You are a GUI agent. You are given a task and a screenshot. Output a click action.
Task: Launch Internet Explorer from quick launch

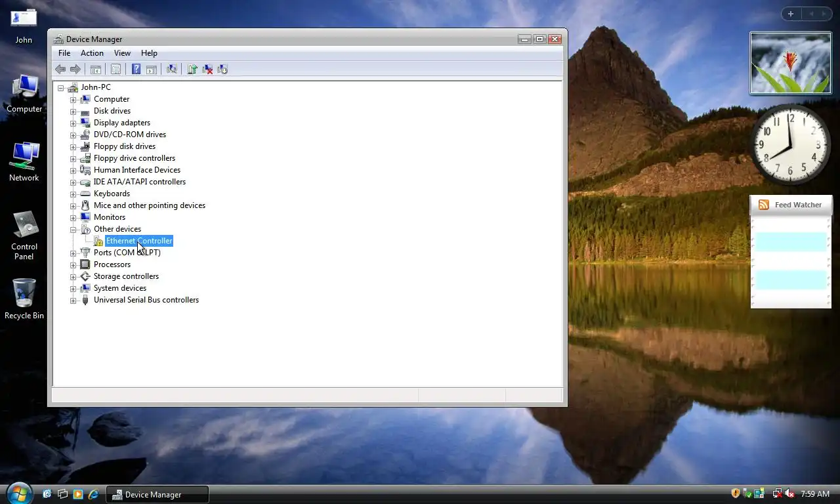pyautogui.click(x=93, y=494)
